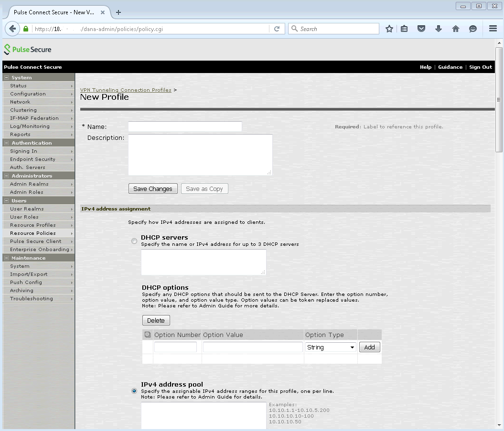Screen dimensions: 504x431
Task: Open the chat smiley icon in toolbar
Action: [473, 29]
